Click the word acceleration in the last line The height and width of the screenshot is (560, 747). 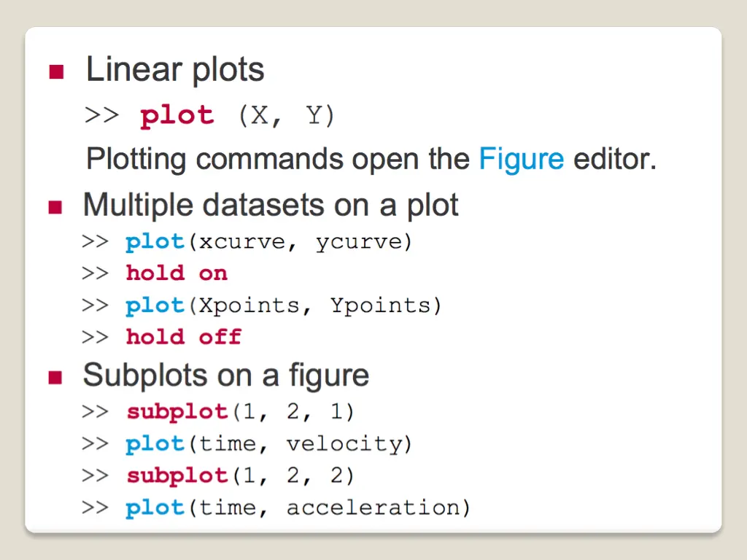click(373, 507)
